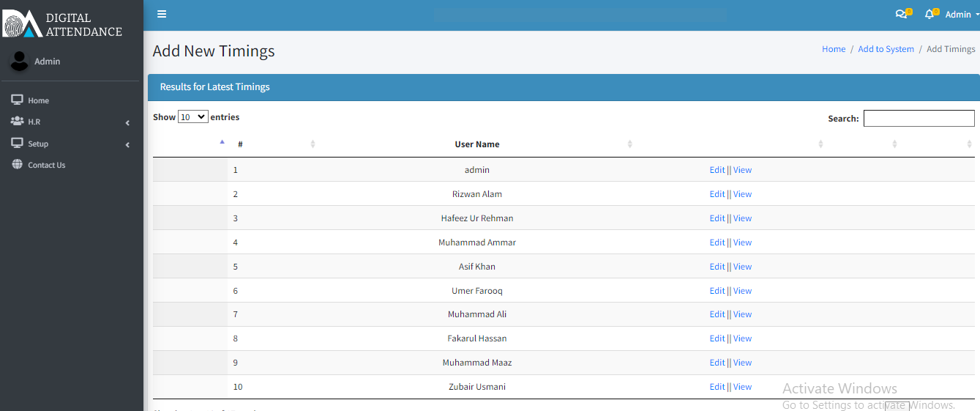980x411 pixels.
Task: Click the Admin avatar in sidebar
Action: click(19, 62)
